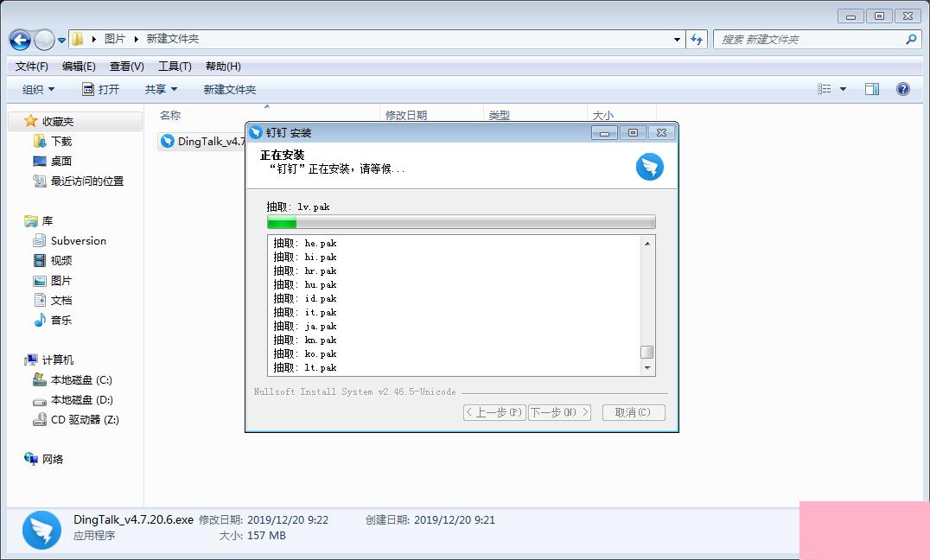Click the 创建日期 value in details pane
Viewport: 930px width, 560px height.
(x=455, y=520)
